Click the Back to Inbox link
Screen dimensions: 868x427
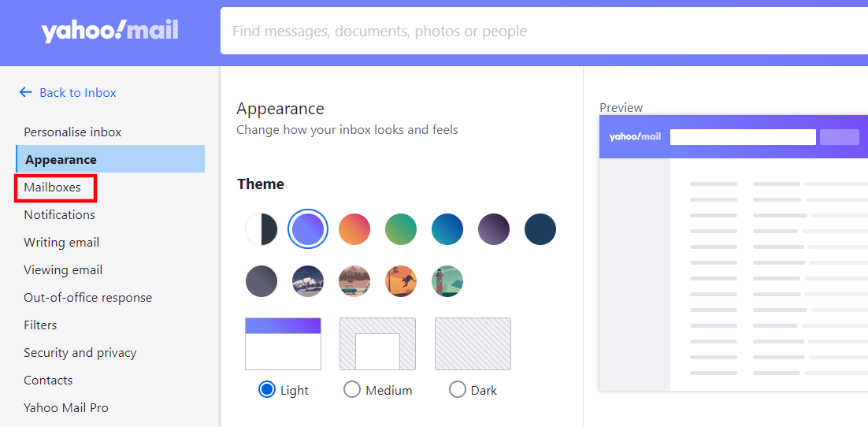pos(77,92)
